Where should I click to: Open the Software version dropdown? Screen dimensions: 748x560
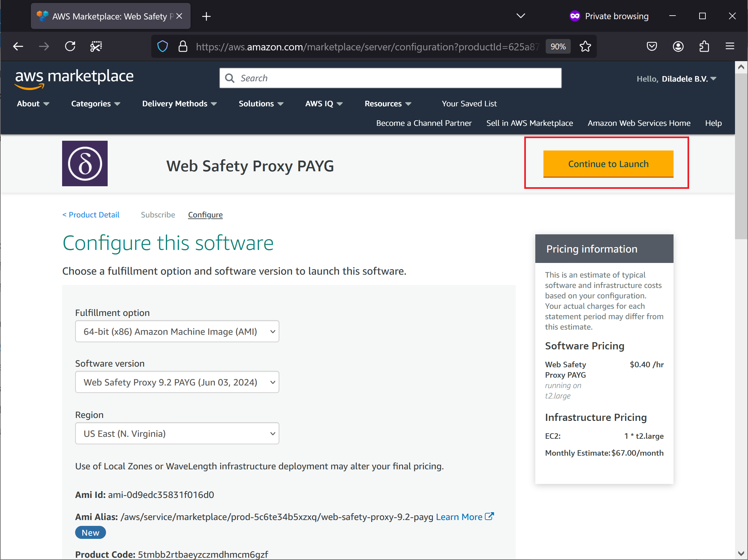[177, 382]
